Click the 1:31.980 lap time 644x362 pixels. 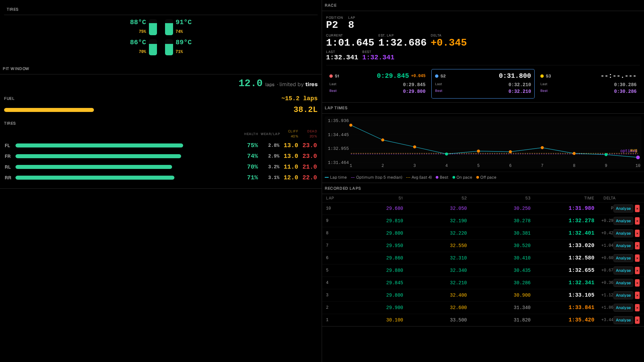[581, 208]
